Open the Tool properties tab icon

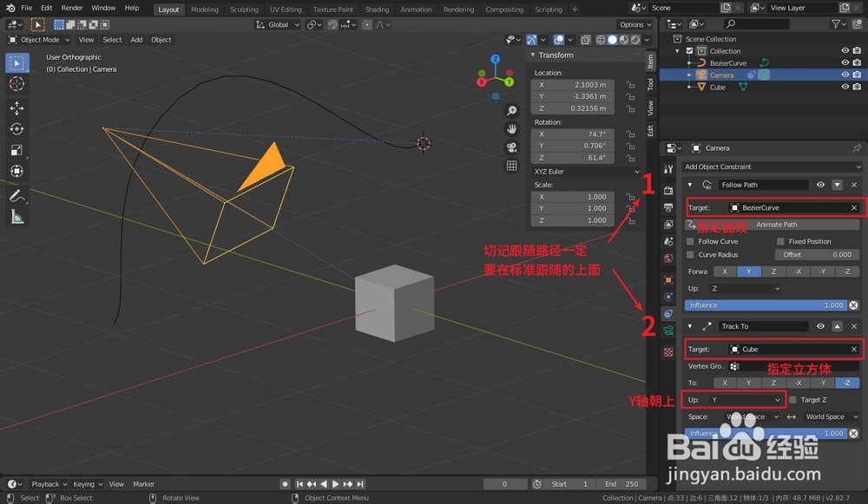click(668, 169)
